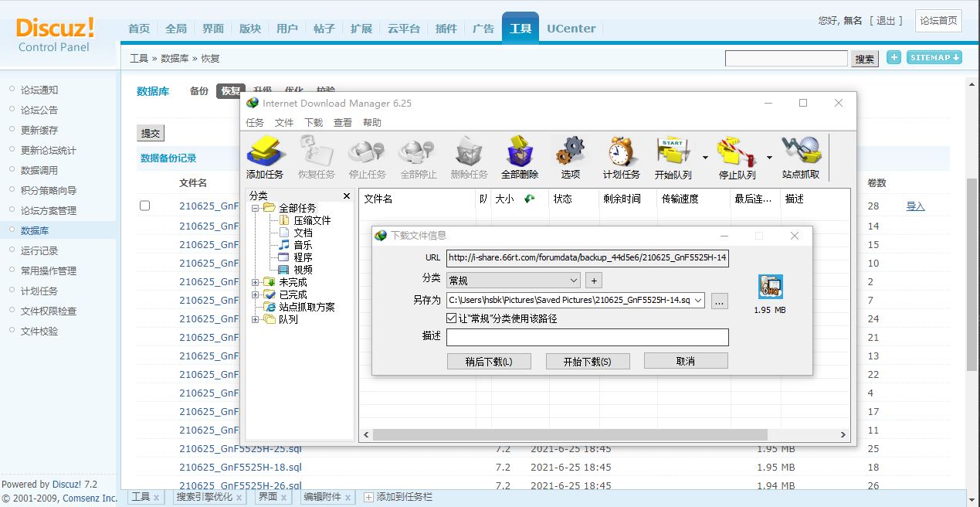Viewport: 980px width, 507px height.
Task: Click the Discuz search input box
Action: [786, 59]
